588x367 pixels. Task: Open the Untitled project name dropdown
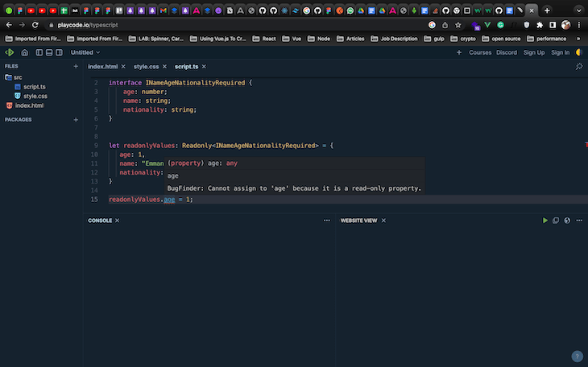tap(85, 52)
